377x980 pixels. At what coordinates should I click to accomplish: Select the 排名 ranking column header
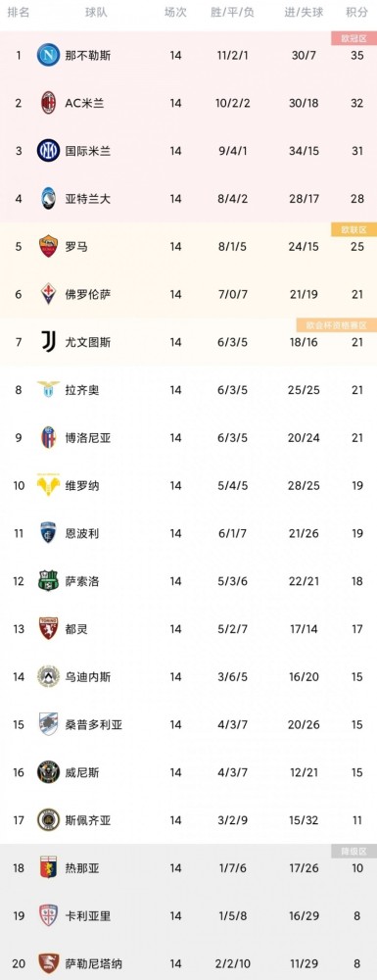tap(19, 13)
